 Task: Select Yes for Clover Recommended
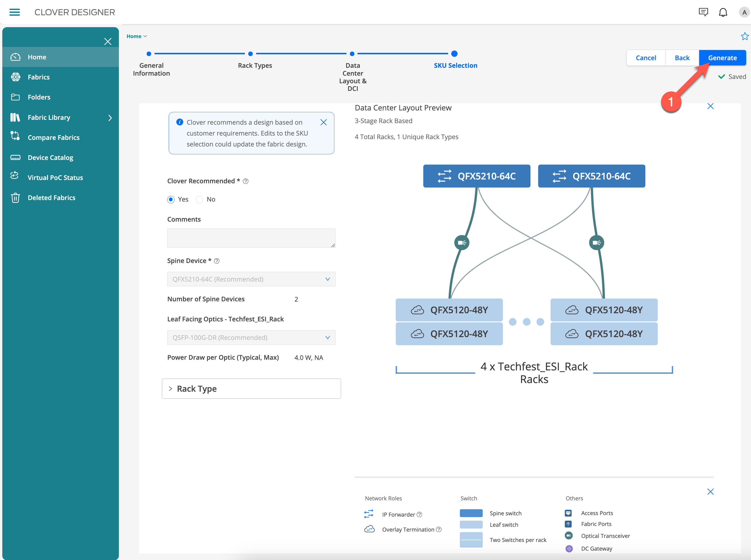[171, 199]
